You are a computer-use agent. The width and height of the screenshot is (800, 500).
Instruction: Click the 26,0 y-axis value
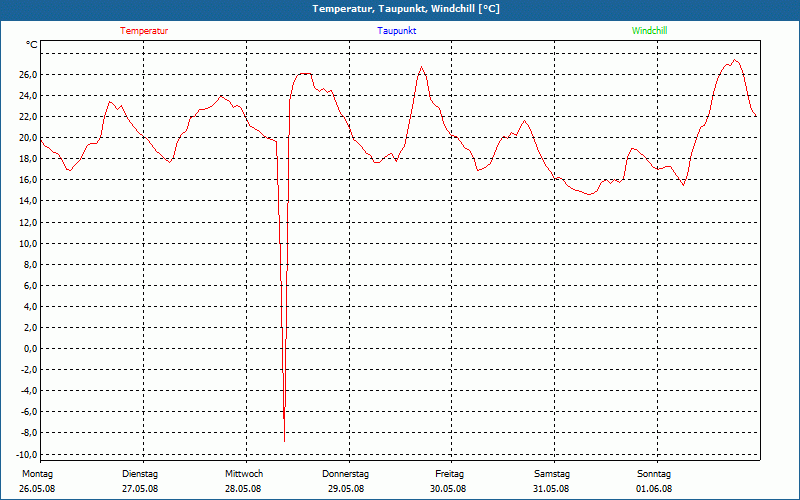[29, 75]
